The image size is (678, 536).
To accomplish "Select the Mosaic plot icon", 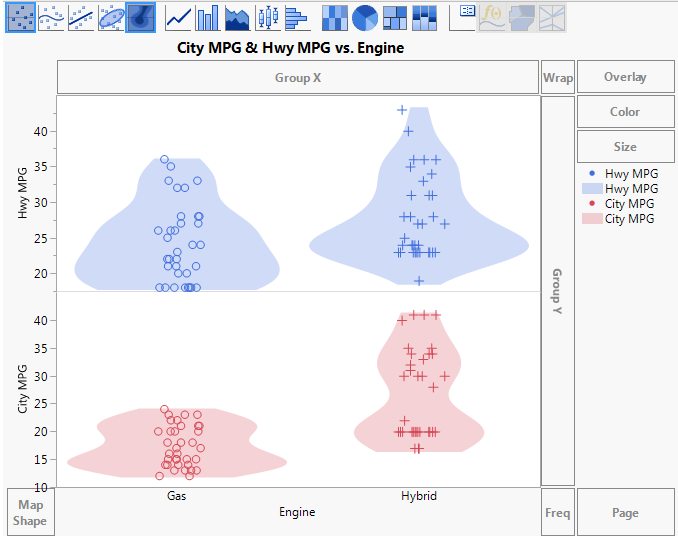I will coord(424,18).
